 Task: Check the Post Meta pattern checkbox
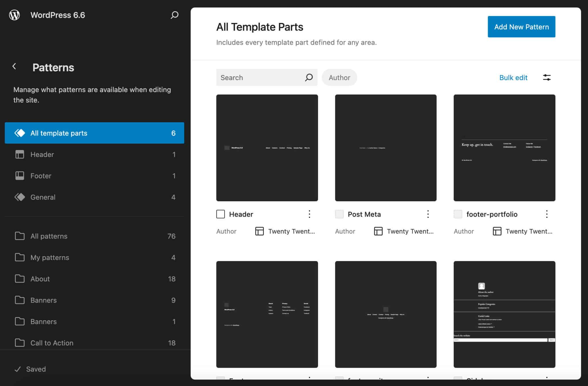pos(339,214)
